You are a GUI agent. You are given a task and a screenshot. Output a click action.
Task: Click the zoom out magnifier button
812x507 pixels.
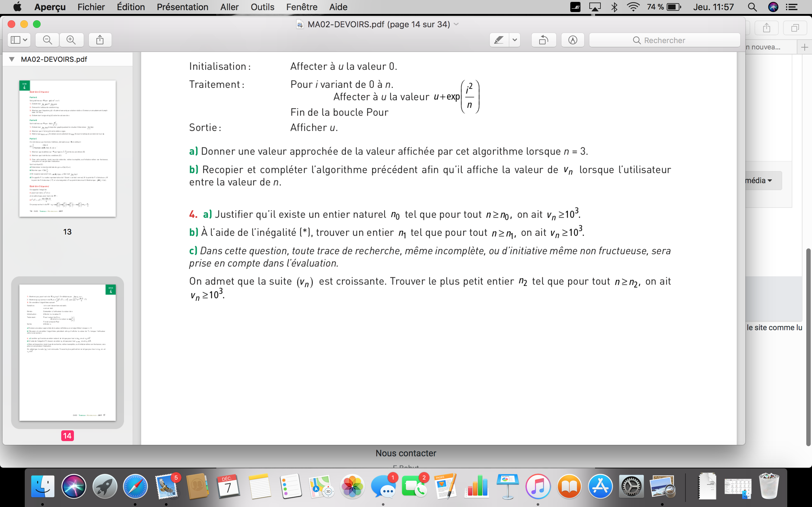(x=47, y=40)
